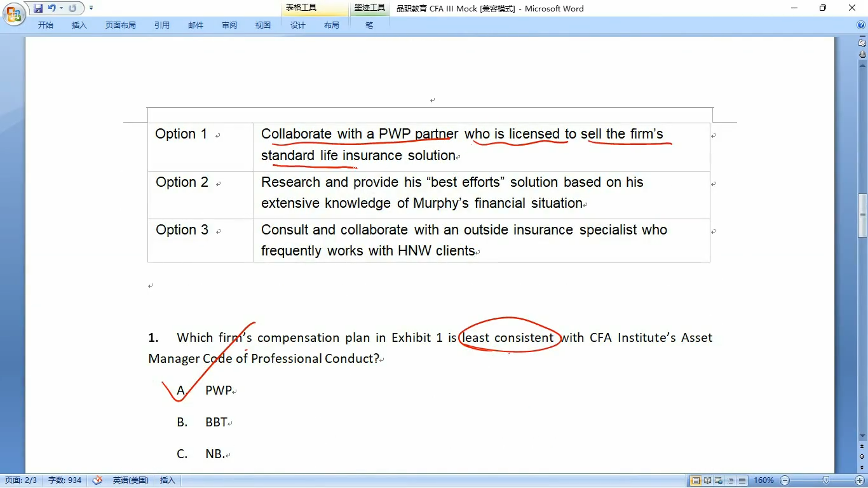Screen dimensions: 868x488
Task: Jump to next page browse button
Action: tap(862, 467)
